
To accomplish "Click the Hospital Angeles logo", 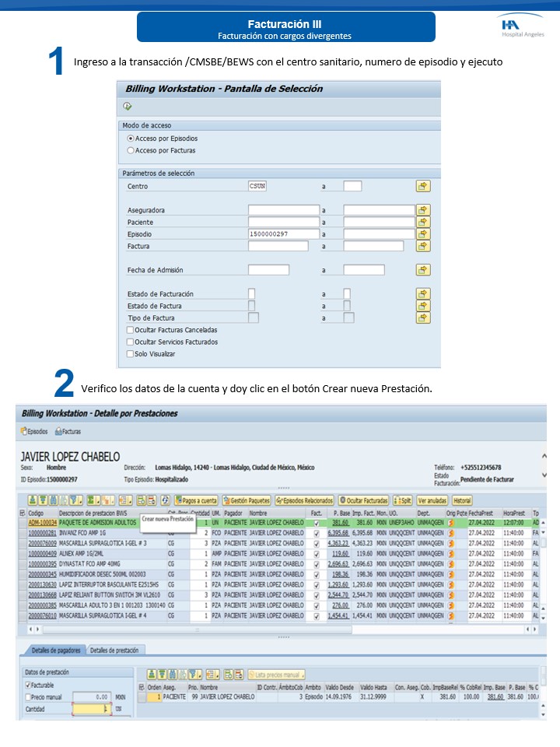I will tap(520, 26).
